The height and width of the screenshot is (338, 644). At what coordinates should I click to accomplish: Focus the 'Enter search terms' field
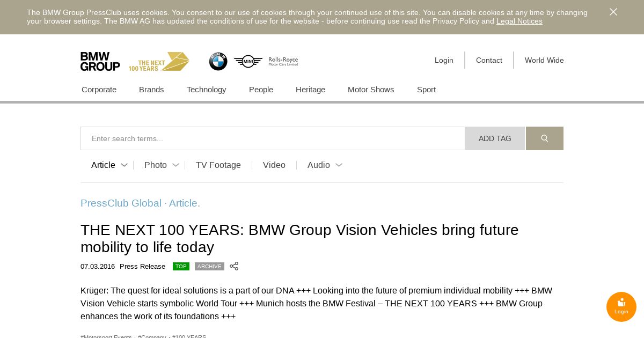click(x=273, y=138)
